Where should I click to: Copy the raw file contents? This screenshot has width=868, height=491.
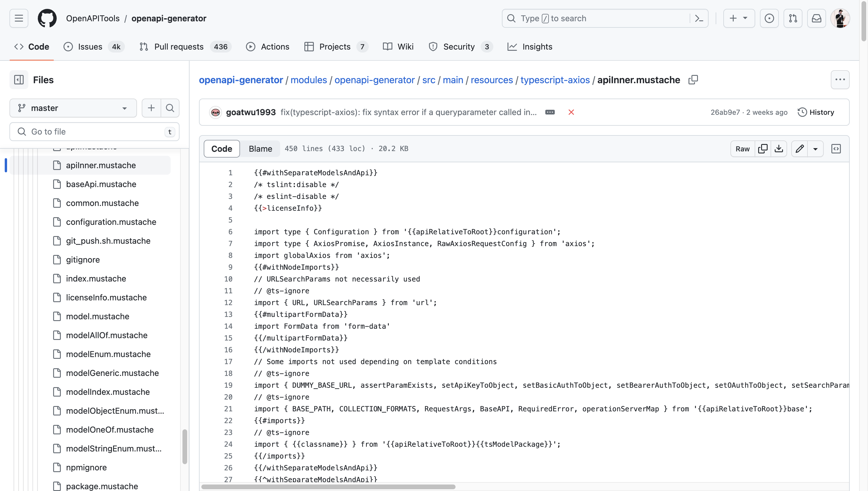pyautogui.click(x=763, y=149)
